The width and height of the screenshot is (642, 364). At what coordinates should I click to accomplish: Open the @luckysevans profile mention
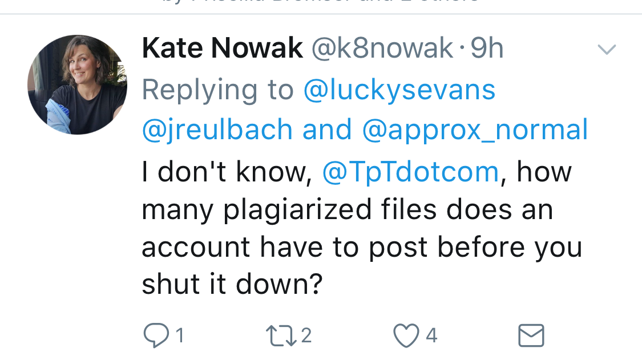399,90
